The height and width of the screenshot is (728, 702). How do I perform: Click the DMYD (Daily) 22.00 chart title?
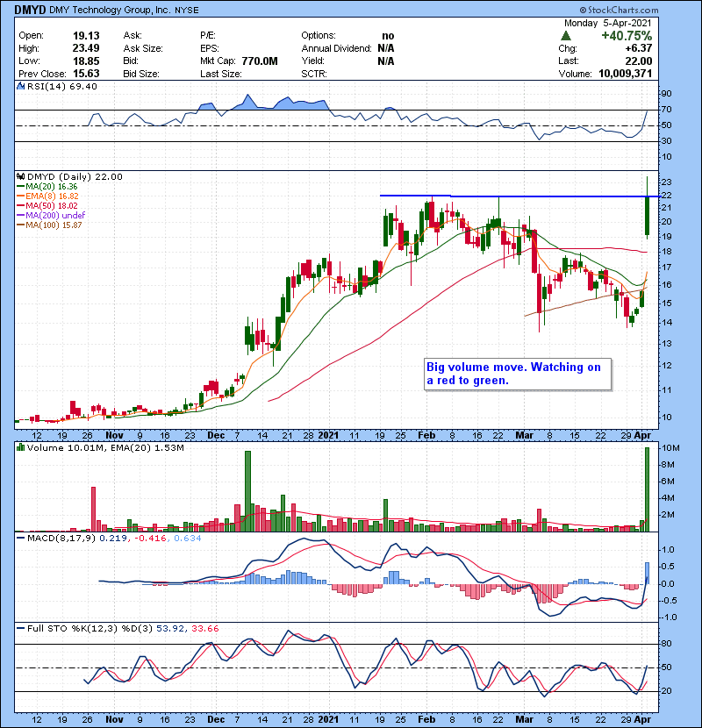click(x=75, y=176)
